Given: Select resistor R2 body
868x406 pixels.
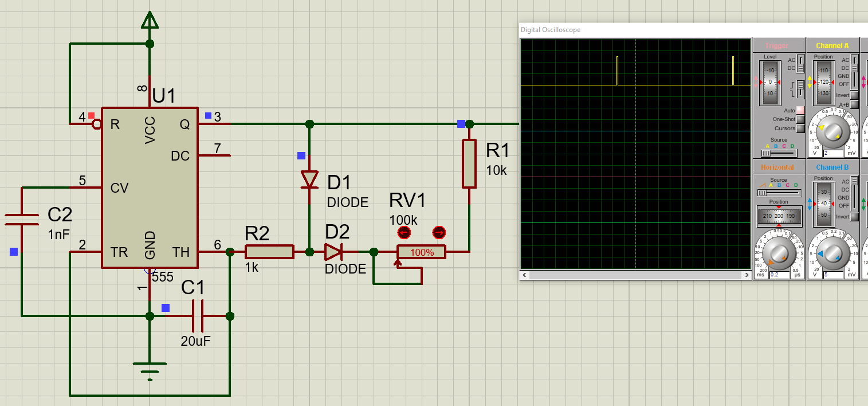Looking at the screenshot, I should click(269, 252).
